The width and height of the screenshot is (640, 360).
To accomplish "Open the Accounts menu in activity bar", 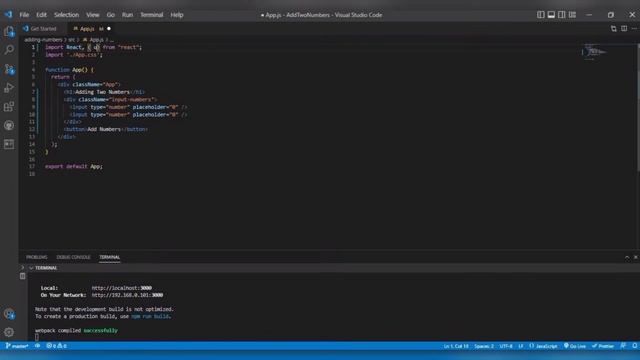I will pos(9,314).
